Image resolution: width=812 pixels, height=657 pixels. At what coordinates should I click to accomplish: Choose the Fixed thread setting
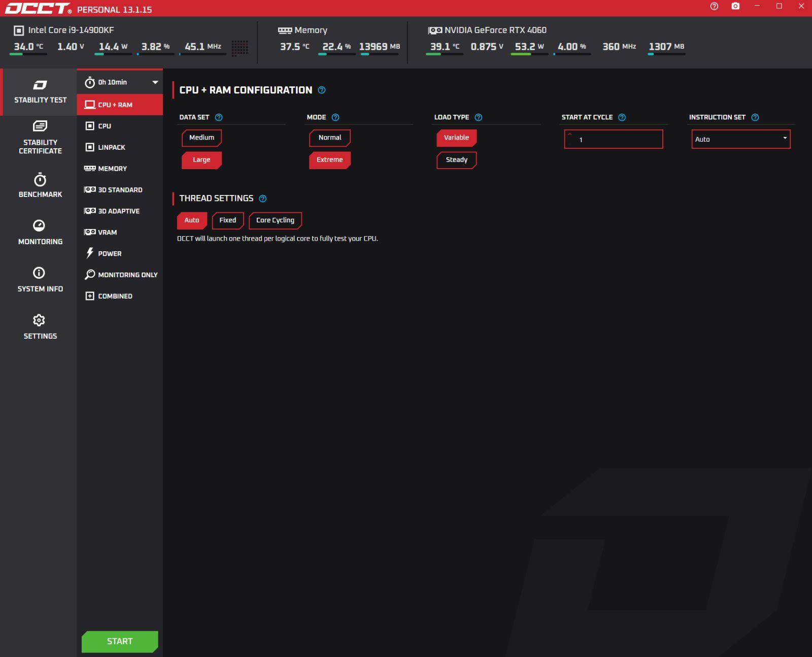(227, 220)
